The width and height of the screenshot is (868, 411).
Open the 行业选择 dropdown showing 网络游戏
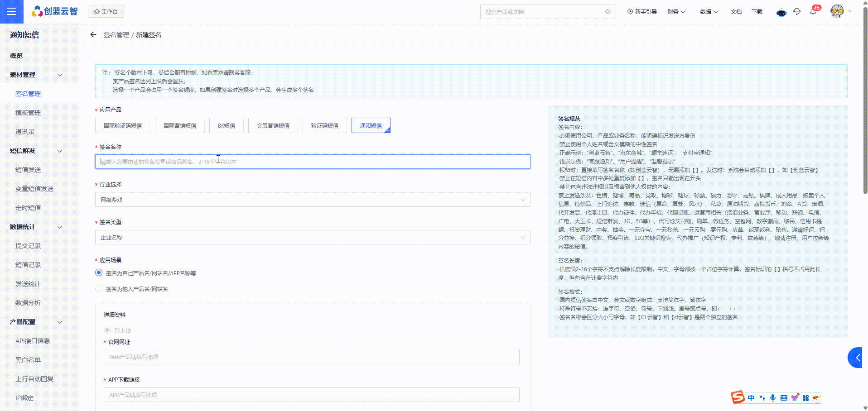tap(312, 200)
